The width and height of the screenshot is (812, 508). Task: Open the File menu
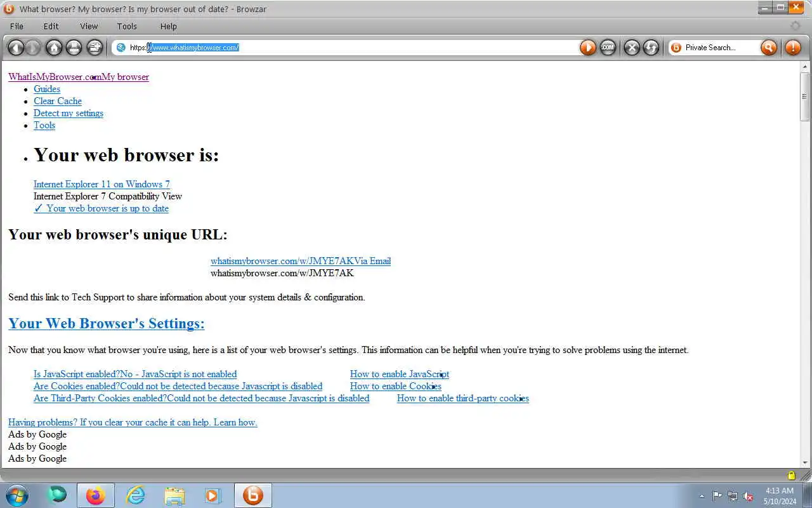(x=16, y=26)
